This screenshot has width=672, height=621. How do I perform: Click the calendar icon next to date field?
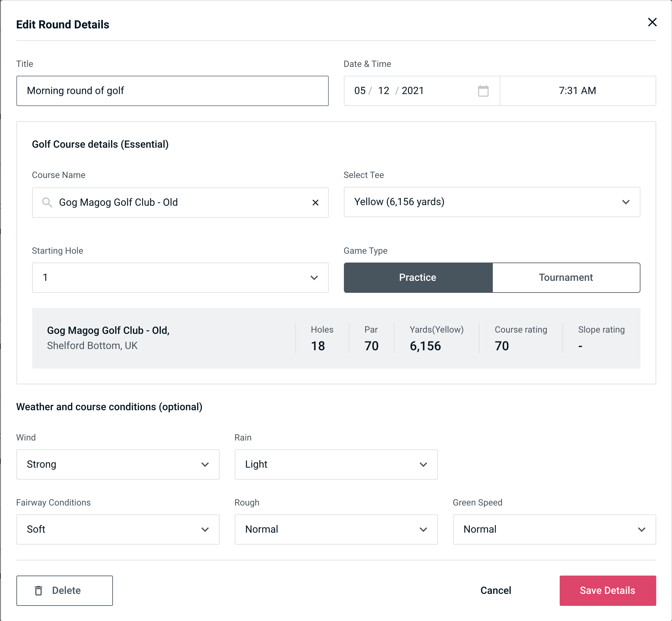pos(483,91)
